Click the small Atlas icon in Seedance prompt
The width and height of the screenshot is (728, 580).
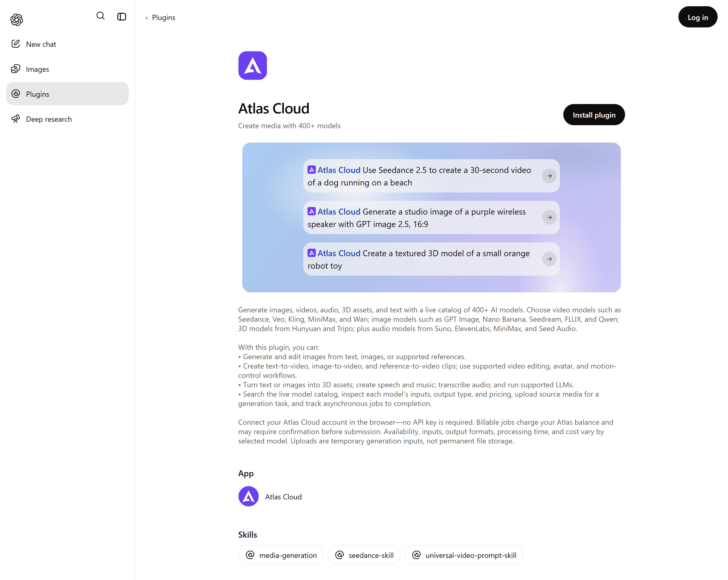point(312,170)
